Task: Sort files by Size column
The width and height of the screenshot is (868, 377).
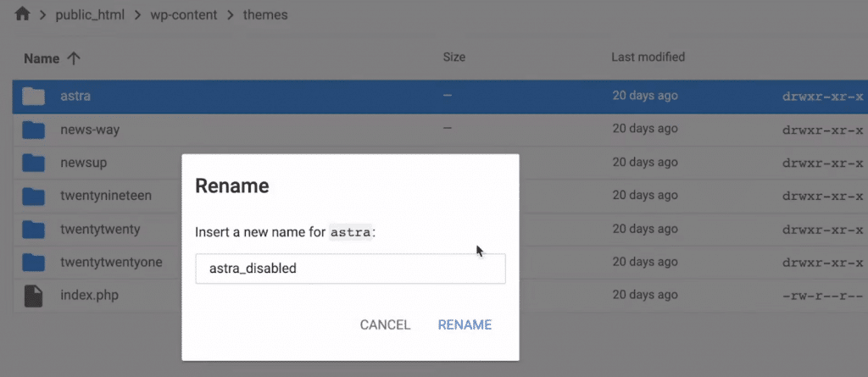Action: [454, 57]
